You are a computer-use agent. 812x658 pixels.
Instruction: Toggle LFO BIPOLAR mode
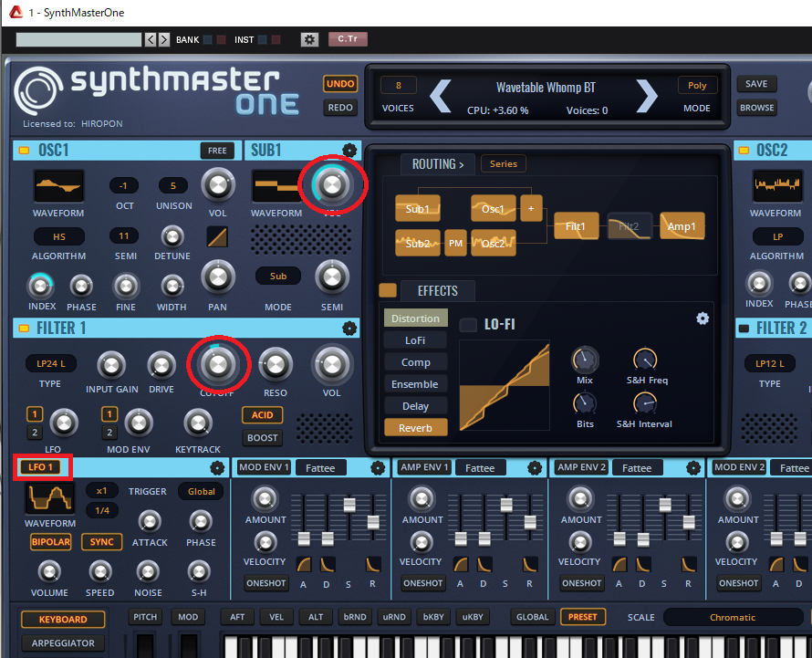[x=51, y=542]
